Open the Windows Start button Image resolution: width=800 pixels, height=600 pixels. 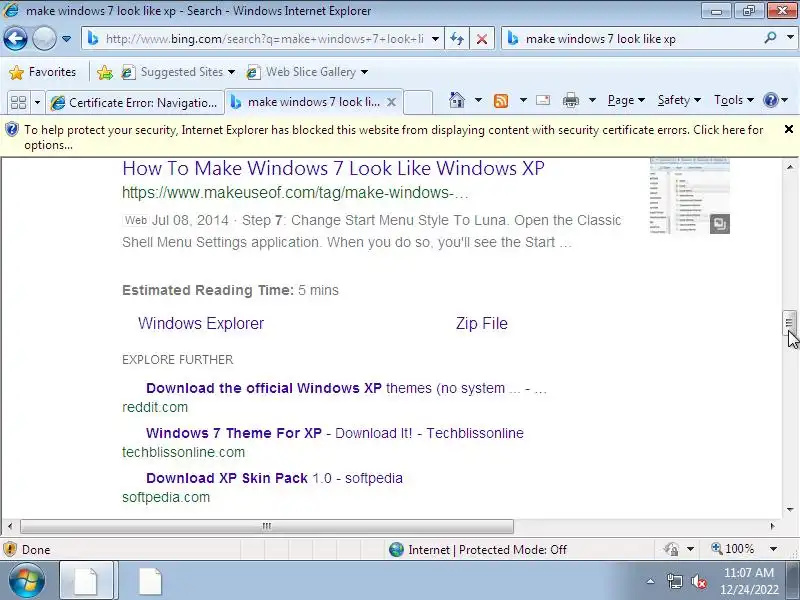pyautogui.click(x=26, y=581)
